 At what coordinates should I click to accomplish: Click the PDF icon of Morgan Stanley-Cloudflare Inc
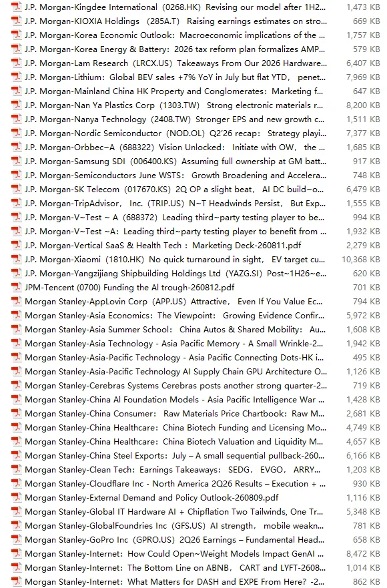coord(17,484)
